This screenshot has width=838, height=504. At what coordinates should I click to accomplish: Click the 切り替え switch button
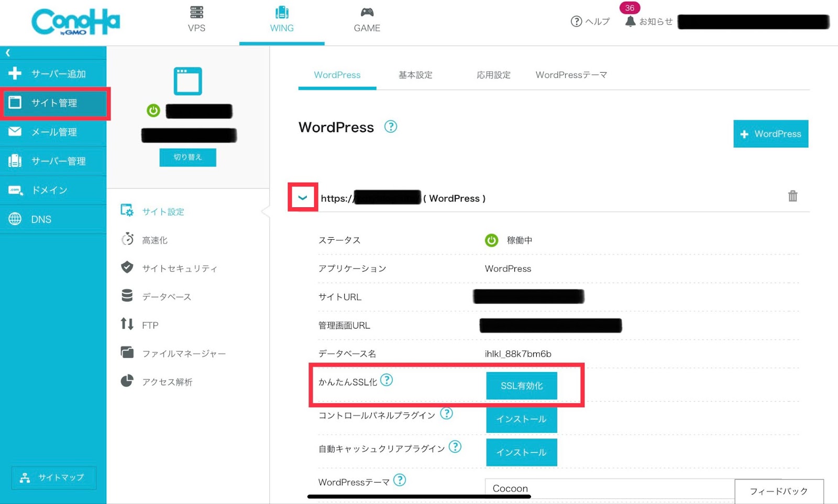pyautogui.click(x=188, y=157)
